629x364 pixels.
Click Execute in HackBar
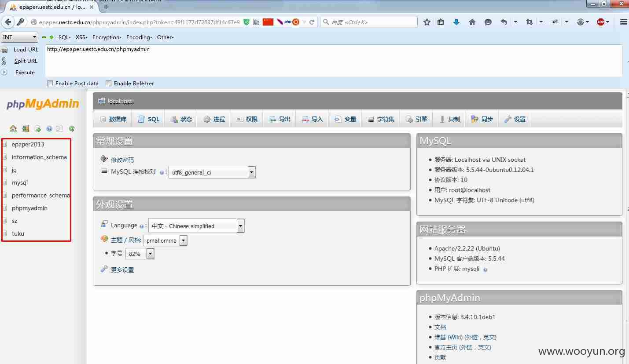25,73
